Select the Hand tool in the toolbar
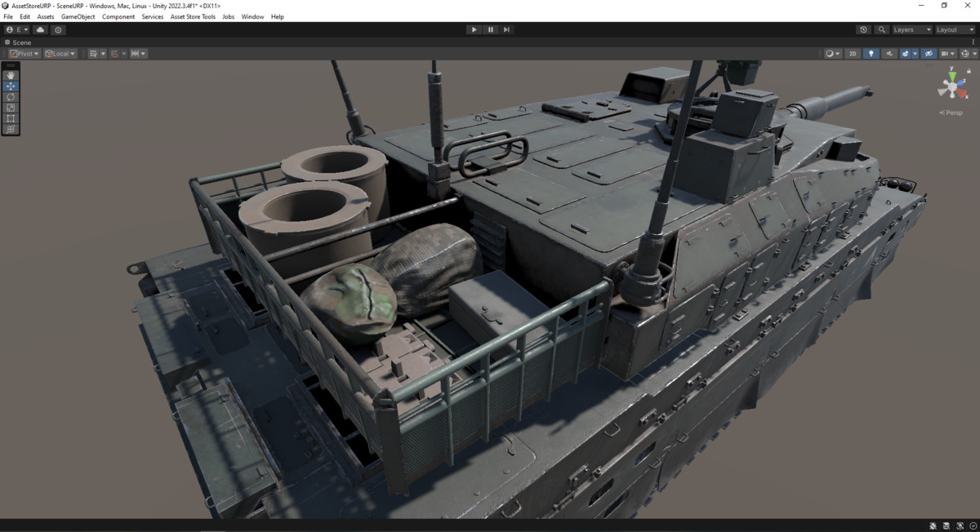Screen dimensions: 980x532 (x=11, y=75)
